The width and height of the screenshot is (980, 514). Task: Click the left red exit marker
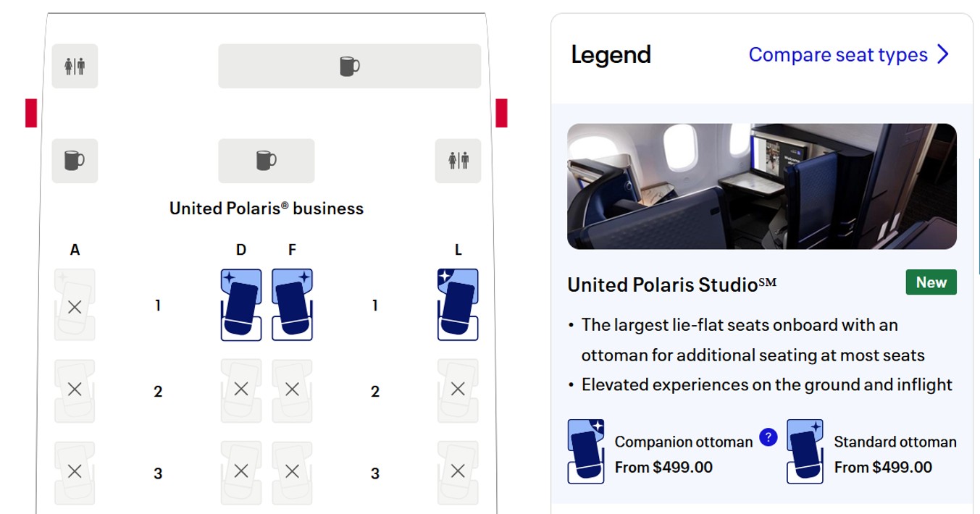[31, 113]
